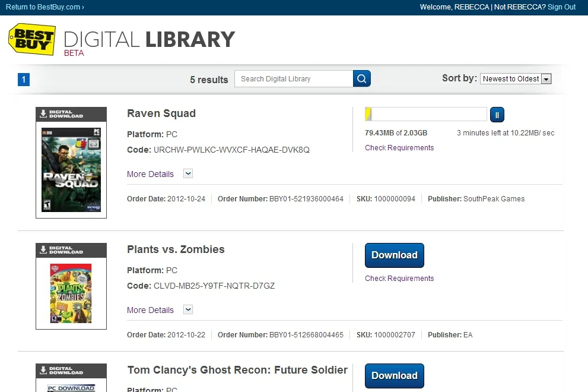Click publisher SouthPeak Games

(x=494, y=199)
